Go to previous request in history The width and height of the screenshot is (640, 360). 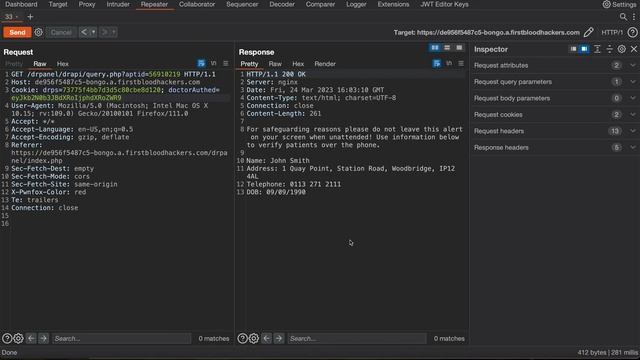[x=84, y=32]
